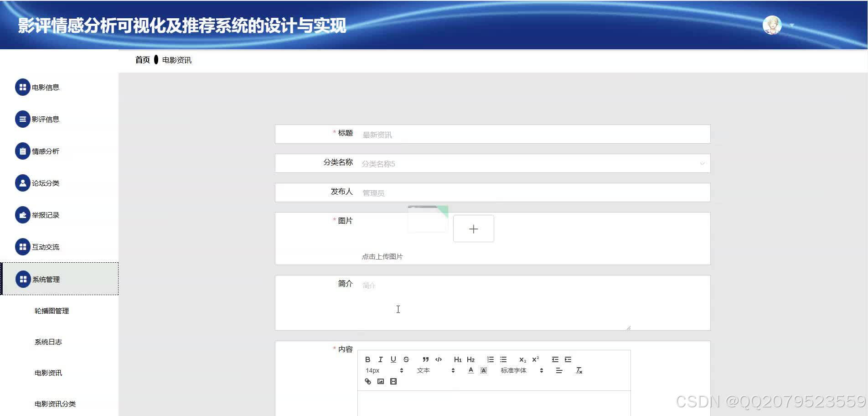The height and width of the screenshot is (416, 868).
Task: Toggle underline formatting
Action: (393, 359)
